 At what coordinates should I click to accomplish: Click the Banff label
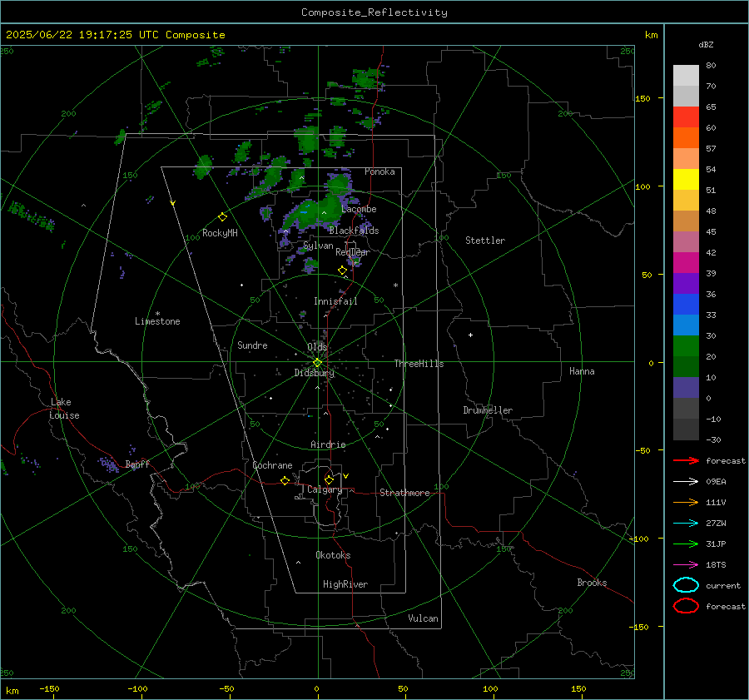[137, 464]
